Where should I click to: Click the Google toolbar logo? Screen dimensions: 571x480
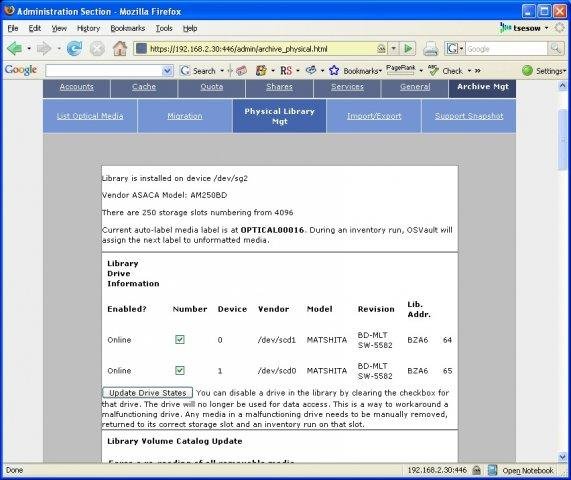tap(21, 70)
